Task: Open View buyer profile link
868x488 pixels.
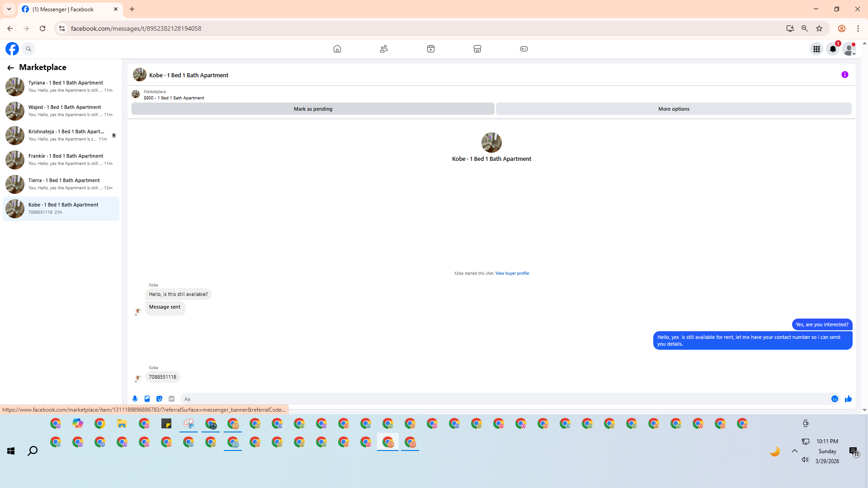Action: tap(512, 273)
